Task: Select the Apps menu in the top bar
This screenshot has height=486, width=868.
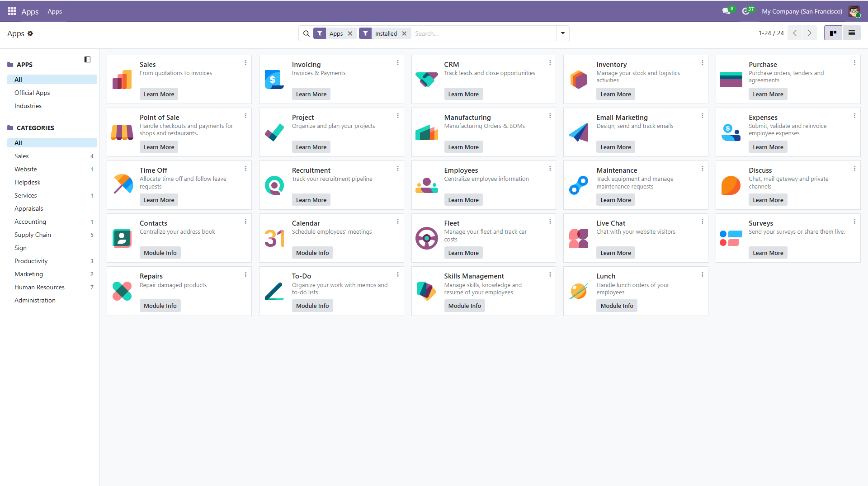Action: 55,11
